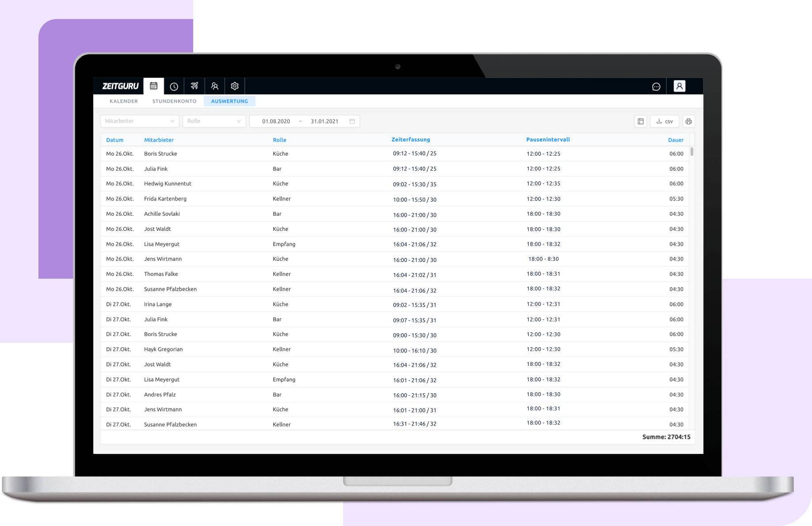812x526 pixels.
Task: Switch to the Stundenkonto tab
Action: point(174,101)
